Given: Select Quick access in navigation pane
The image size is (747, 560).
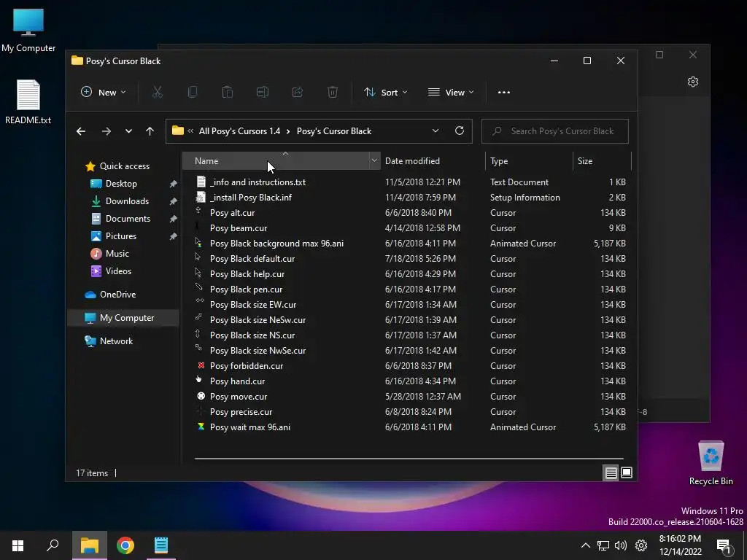Looking at the screenshot, I should pos(124,166).
